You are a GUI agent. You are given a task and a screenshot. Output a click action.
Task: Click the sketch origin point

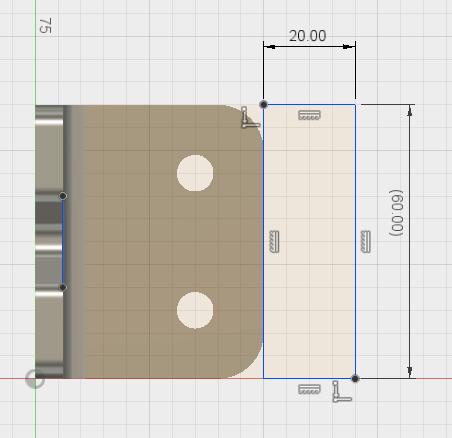coord(35,379)
